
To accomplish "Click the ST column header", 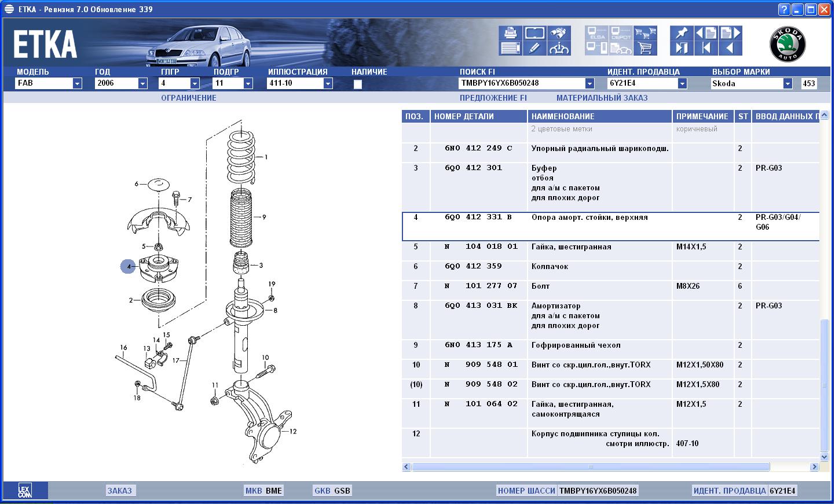I will 742,116.
